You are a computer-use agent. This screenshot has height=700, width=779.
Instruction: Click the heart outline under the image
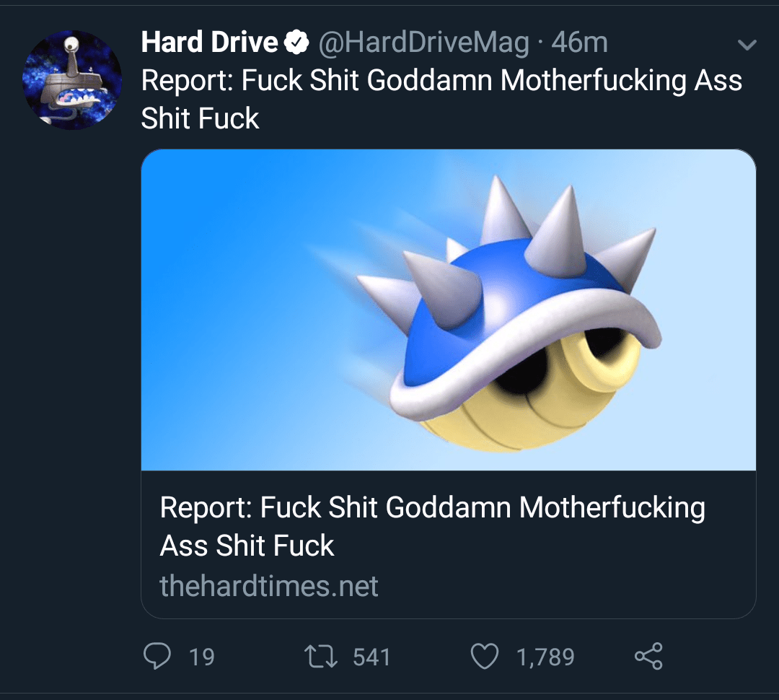485,657
